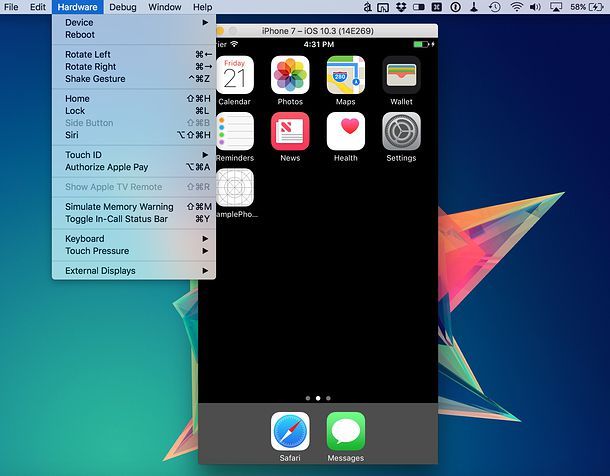
Task: Launch the placeholder sample app icon
Action: (x=235, y=187)
